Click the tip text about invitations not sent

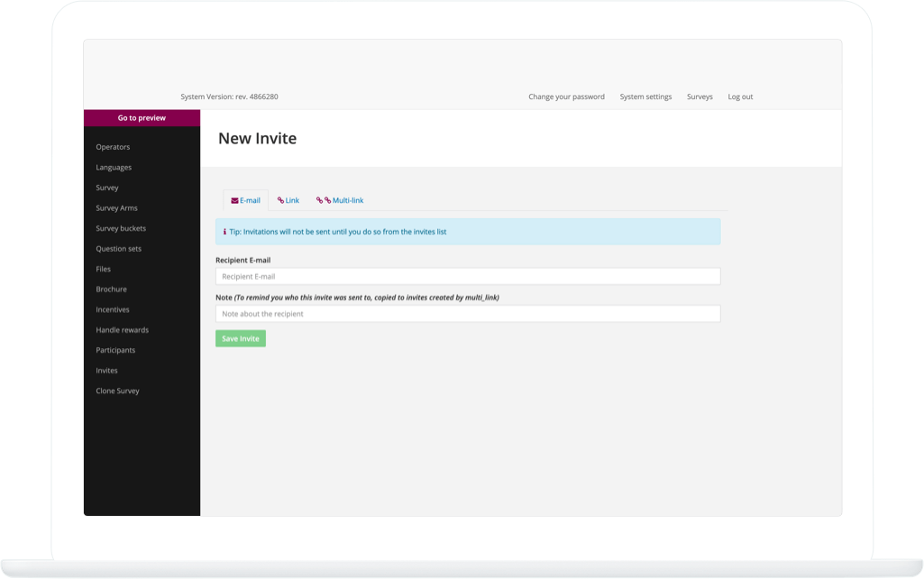338,232
